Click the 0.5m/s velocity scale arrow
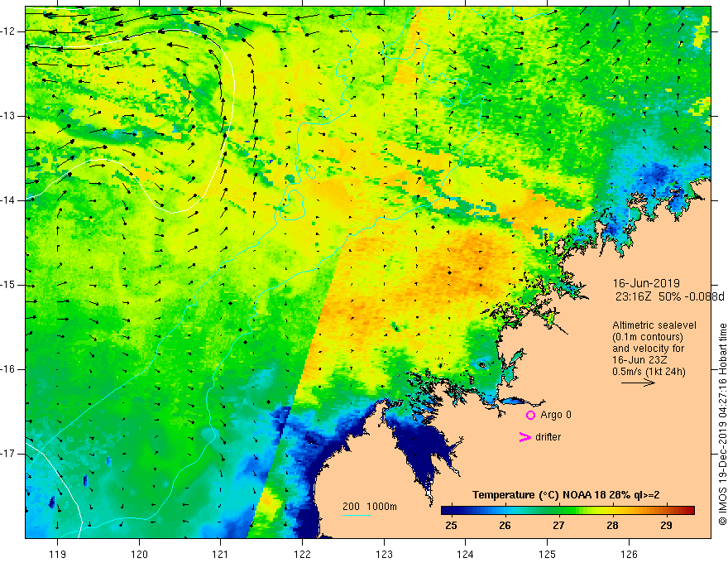 coord(638,383)
